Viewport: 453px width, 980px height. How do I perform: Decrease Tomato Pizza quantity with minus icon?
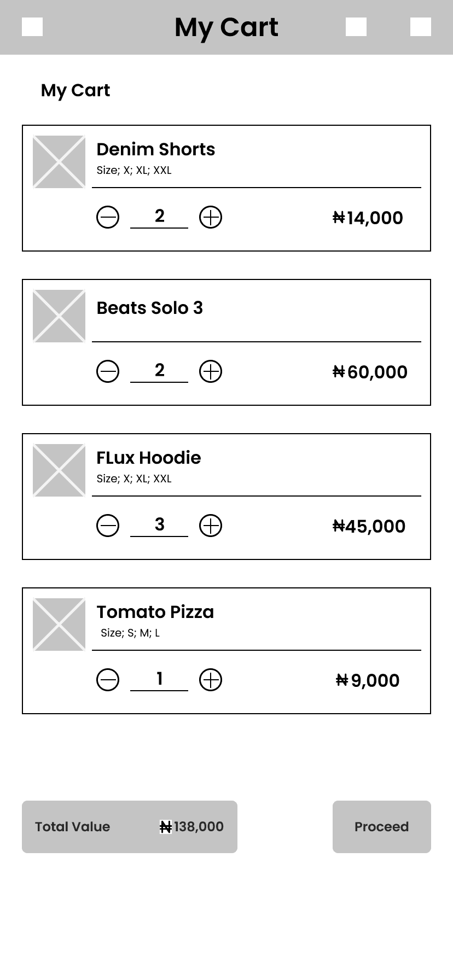[108, 680]
